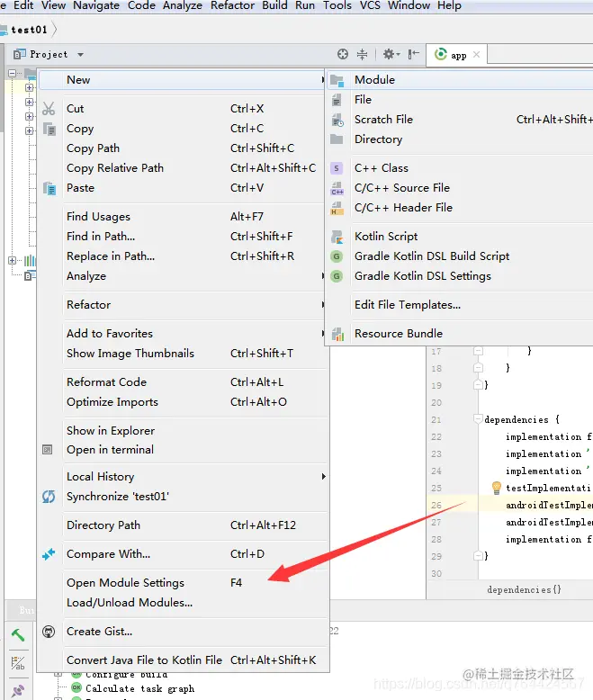The image size is (593, 700).
Task: Click the Compare With arrows icon
Action: click(x=49, y=554)
